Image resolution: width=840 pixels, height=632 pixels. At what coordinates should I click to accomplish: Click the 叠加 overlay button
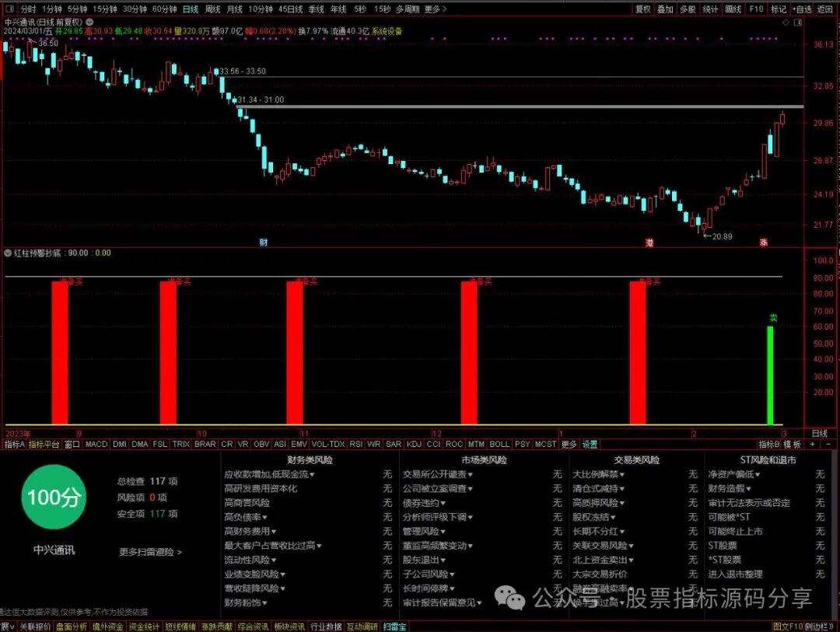click(665, 9)
